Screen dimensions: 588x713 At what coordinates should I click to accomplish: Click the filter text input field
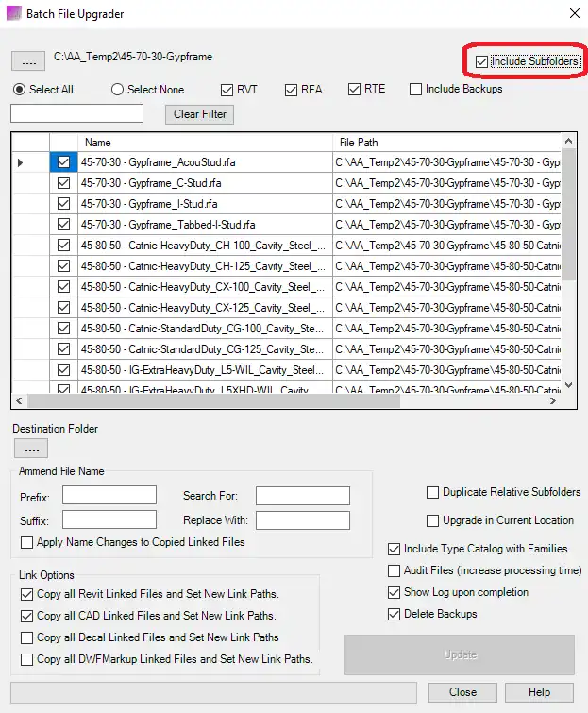76,113
